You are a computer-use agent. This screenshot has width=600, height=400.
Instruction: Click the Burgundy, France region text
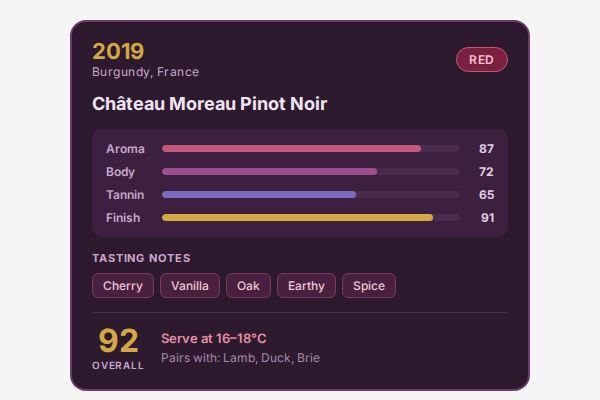(x=145, y=72)
